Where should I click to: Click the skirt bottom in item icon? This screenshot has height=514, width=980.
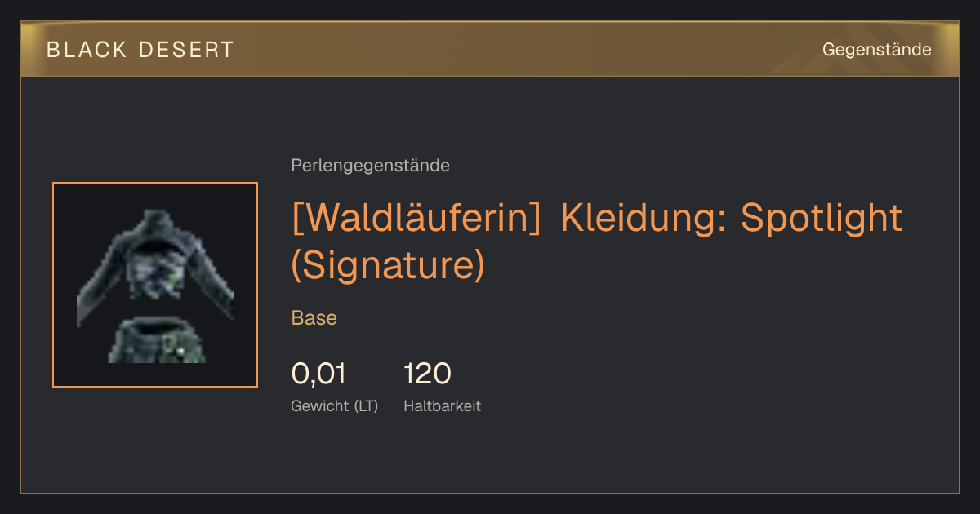tap(157, 341)
